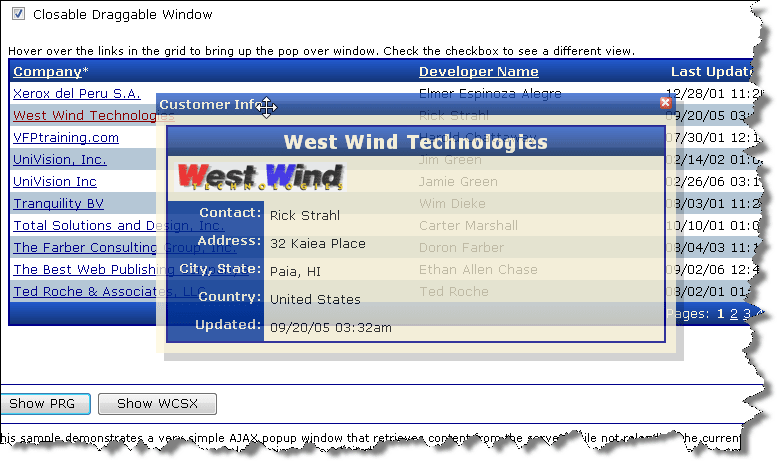
Task: Open the Tranquility BV link
Action: click(x=58, y=203)
